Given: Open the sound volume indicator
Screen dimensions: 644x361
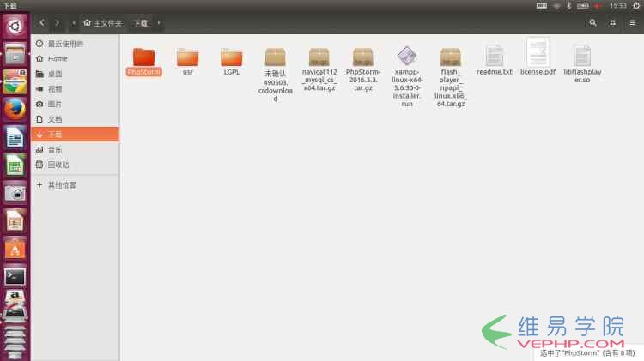Looking at the screenshot, I should [x=598, y=6].
